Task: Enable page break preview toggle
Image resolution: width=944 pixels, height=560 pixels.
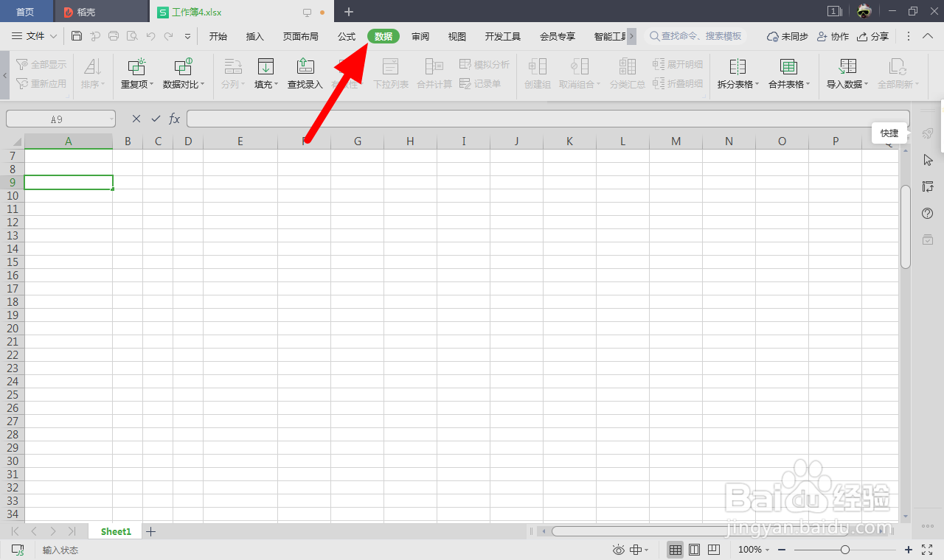Action: point(713,550)
